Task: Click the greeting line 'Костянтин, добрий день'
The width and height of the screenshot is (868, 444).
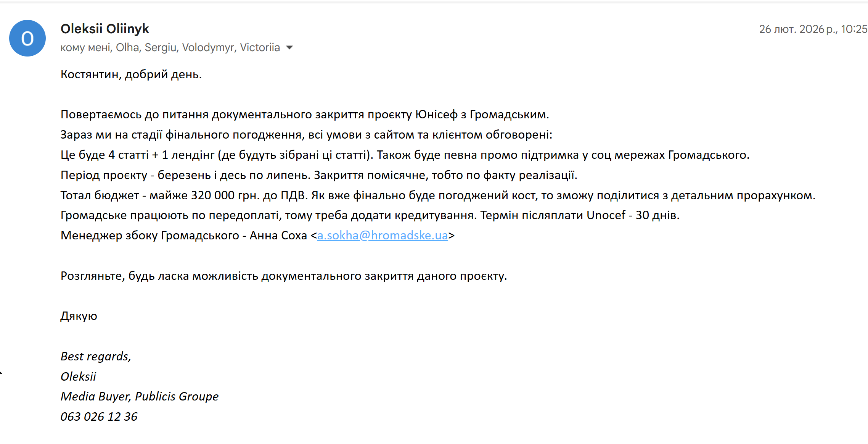Action: (x=131, y=74)
